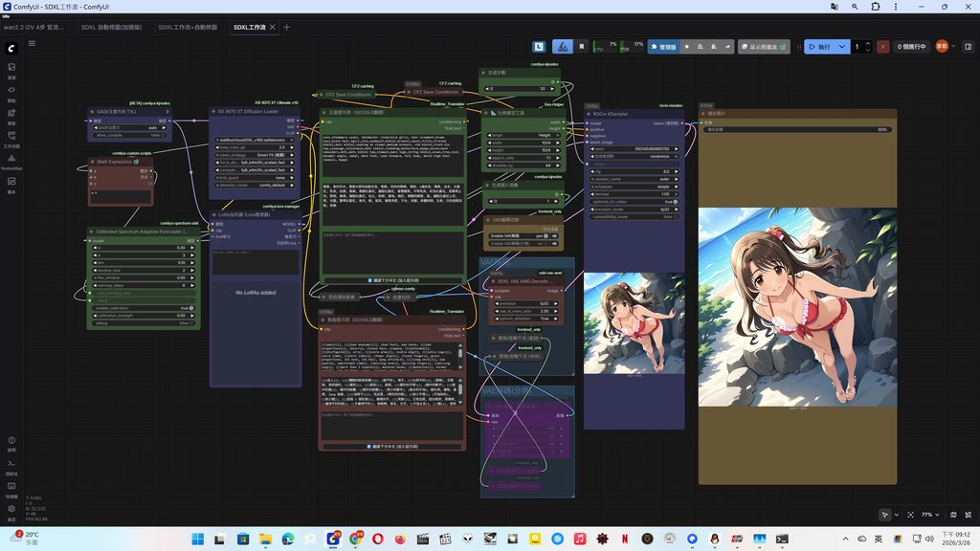Open the bottom panel toggle in top-right corner

point(969,47)
